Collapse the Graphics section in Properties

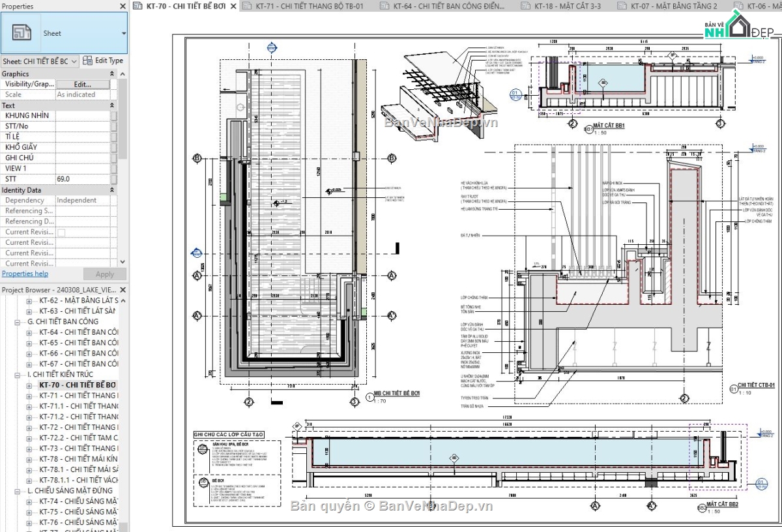pos(111,74)
